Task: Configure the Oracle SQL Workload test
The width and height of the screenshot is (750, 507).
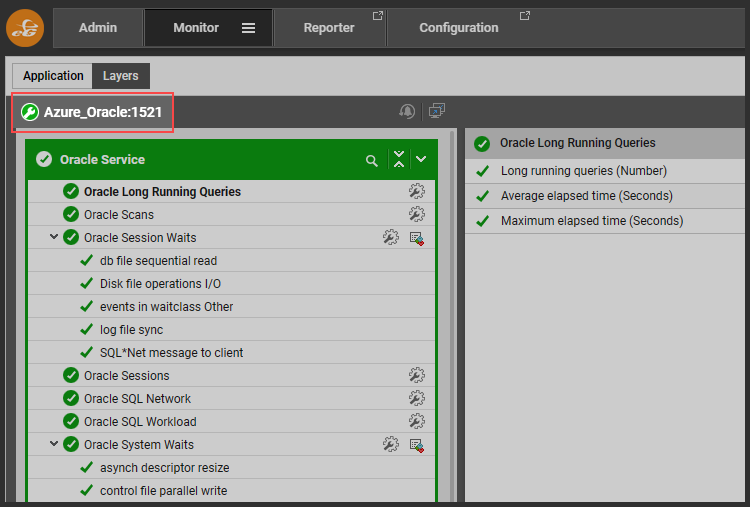Action: (417, 420)
